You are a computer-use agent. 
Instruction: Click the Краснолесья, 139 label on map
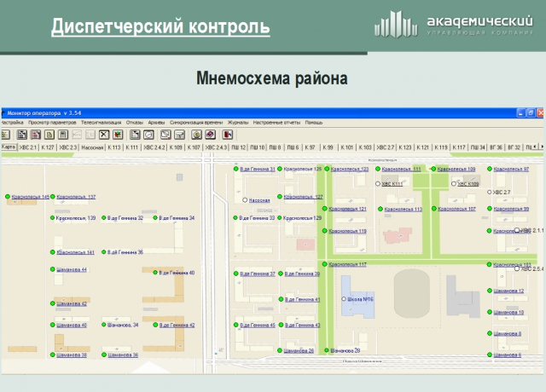[76, 218]
